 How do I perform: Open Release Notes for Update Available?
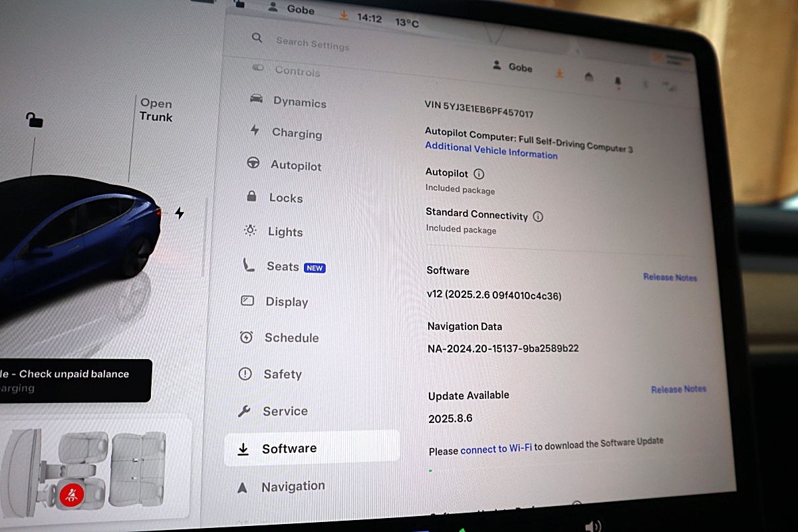point(679,389)
